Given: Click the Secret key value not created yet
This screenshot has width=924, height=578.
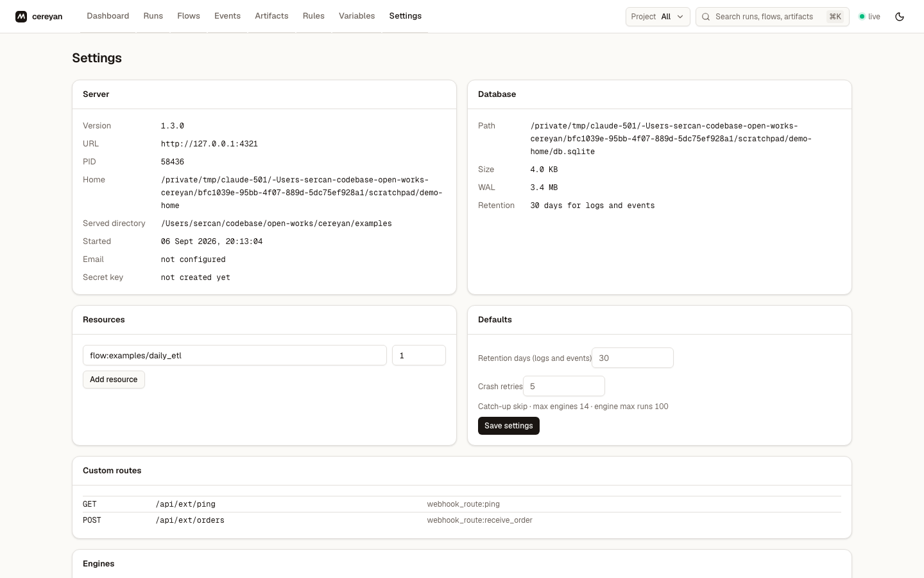Looking at the screenshot, I should point(196,277).
